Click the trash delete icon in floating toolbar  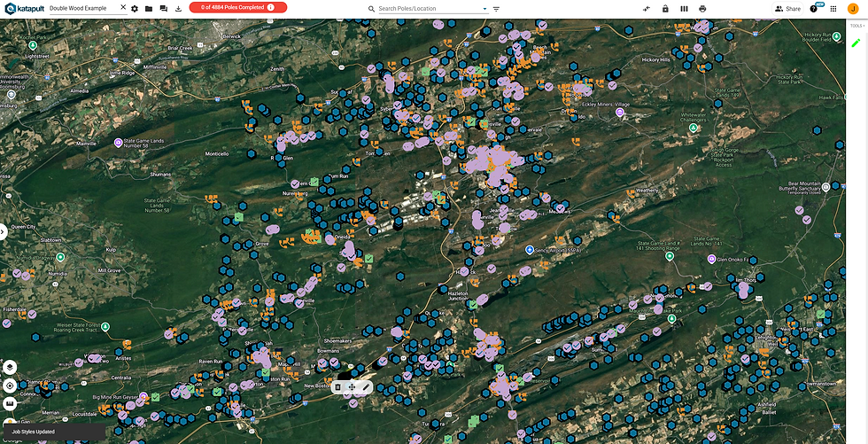point(338,387)
